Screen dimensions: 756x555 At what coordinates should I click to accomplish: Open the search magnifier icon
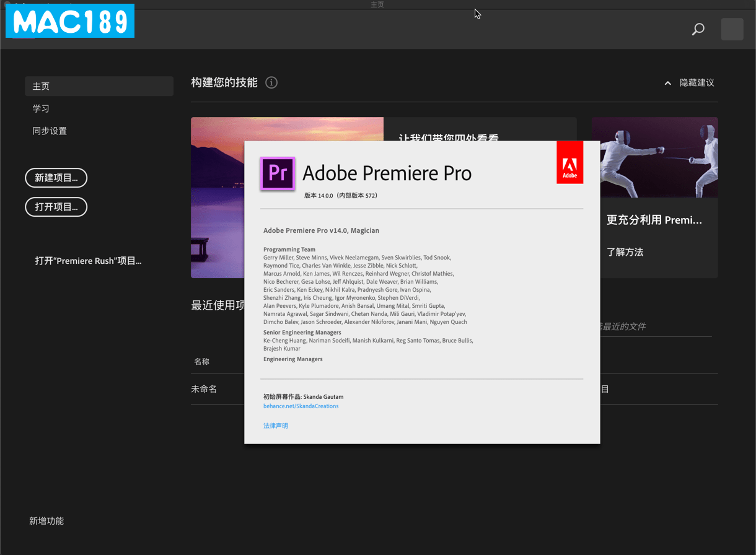pyautogui.click(x=698, y=29)
